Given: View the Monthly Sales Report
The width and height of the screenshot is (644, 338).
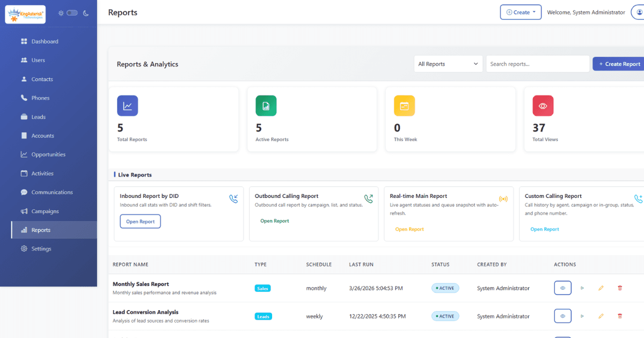Looking at the screenshot, I should pyautogui.click(x=562, y=288).
